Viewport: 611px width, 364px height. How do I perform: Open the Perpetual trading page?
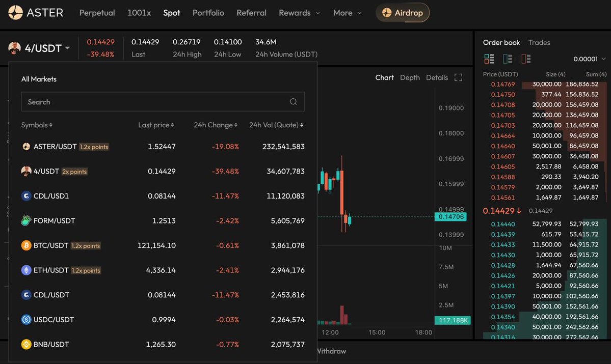tap(97, 13)
